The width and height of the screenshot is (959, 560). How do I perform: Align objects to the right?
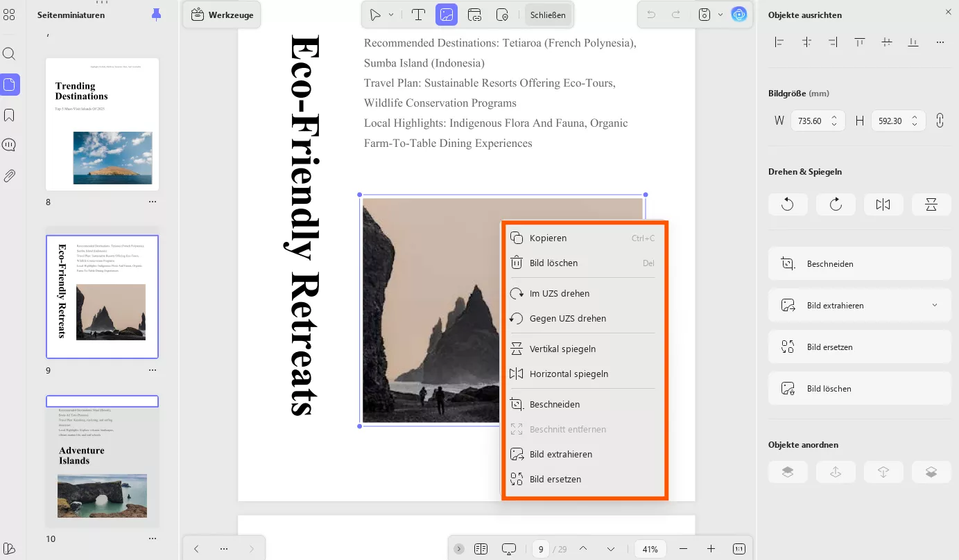833,42
